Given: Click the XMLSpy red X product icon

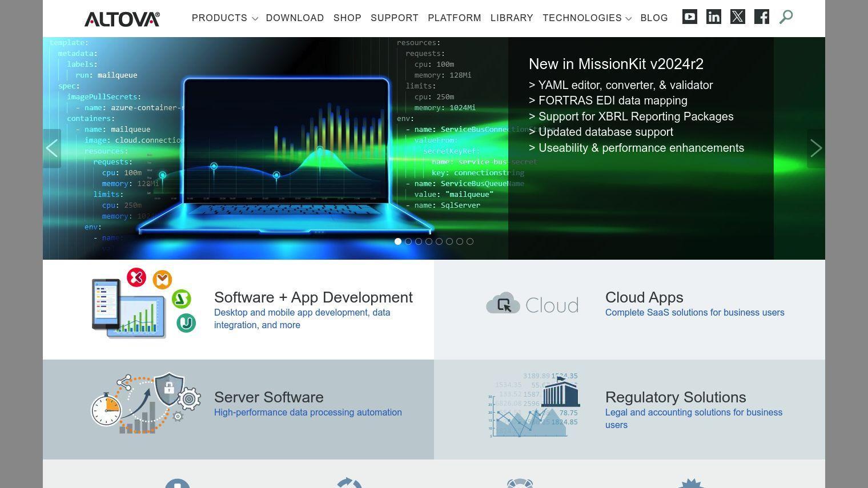Looking at the screenshot, I should pyautogui.click(x=136, y=278).
